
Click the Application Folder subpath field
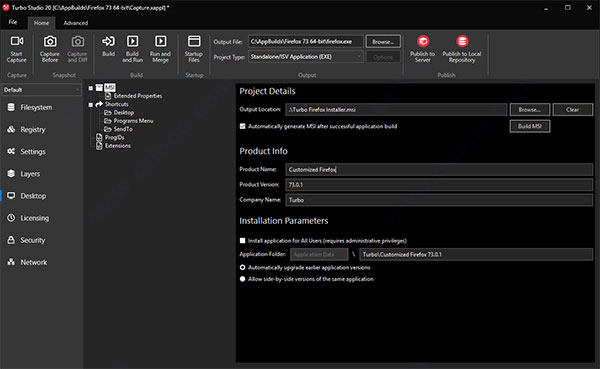476,255
